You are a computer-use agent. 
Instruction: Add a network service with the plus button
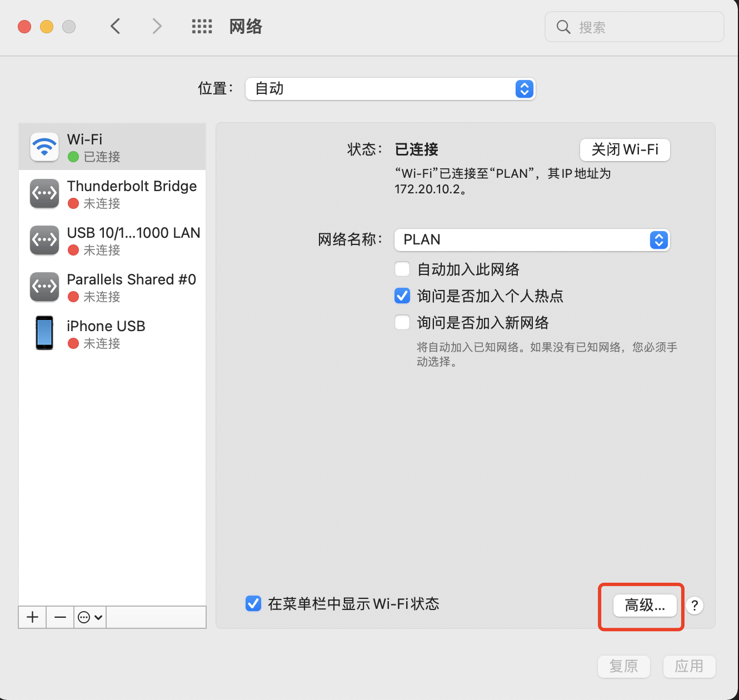point(32,617)
